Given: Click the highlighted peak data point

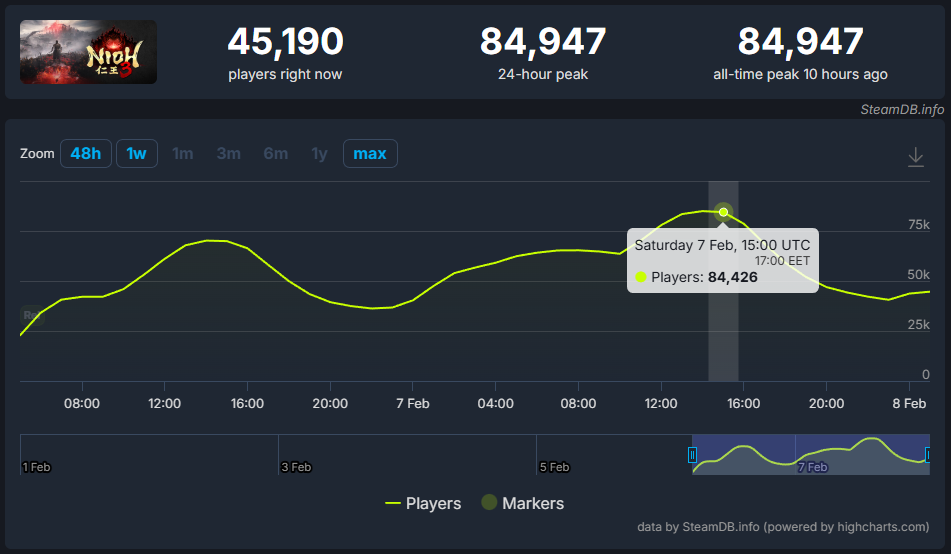Looking at the screenshot, I should click(723, 212).
